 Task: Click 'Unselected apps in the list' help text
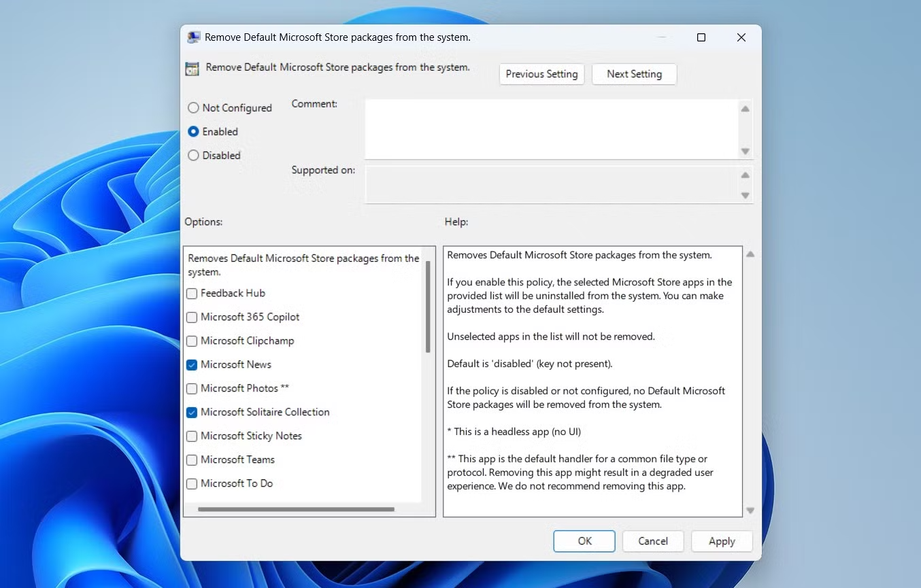551,336
